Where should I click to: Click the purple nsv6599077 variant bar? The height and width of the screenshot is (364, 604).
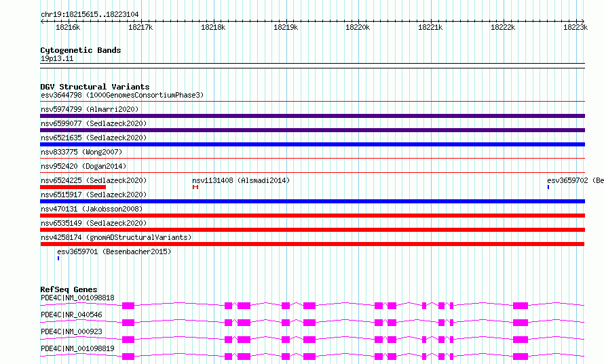pos(312,130)
